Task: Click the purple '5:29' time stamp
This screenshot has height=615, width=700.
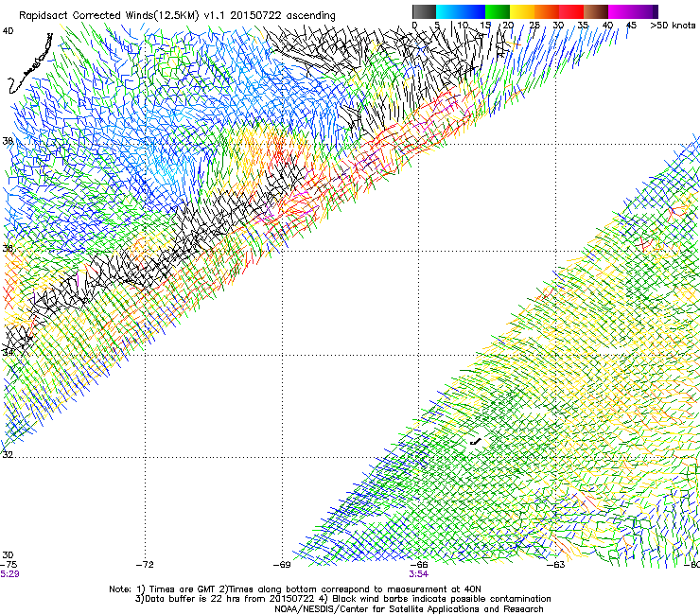Action: [x=9, y=574]
